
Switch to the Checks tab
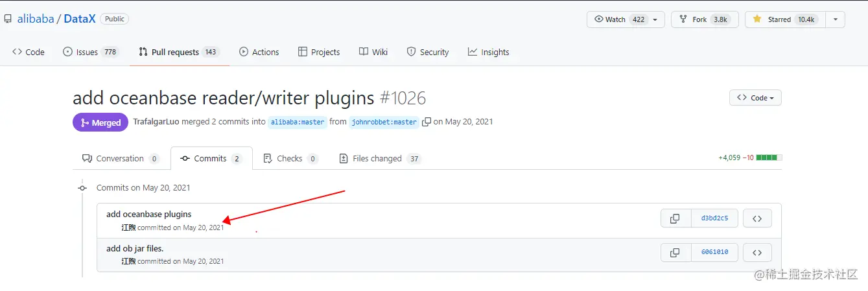tap(290, 158)
